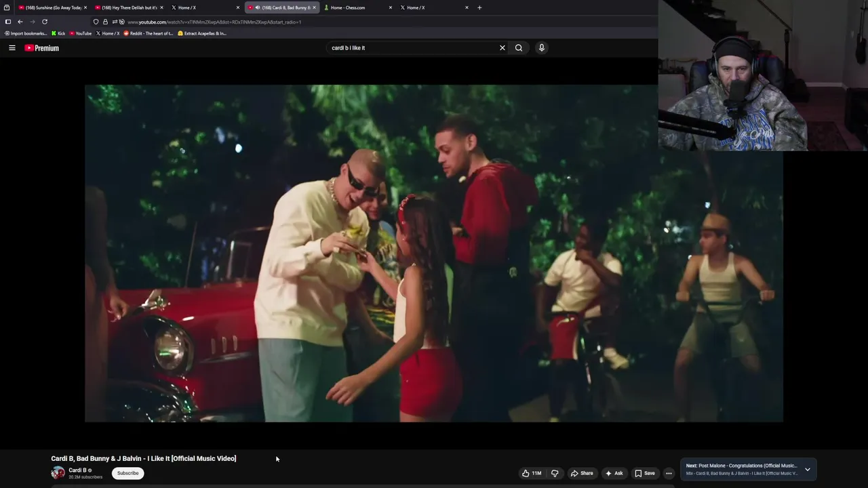
Task: Close the Cardi B video tab
Action: (314, 7)
